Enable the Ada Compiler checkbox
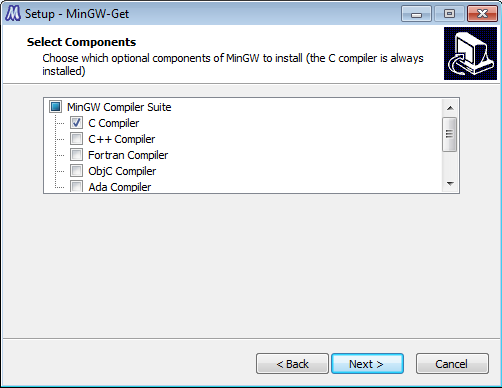This screenshot has width=502, height=388. click(76, 186)
